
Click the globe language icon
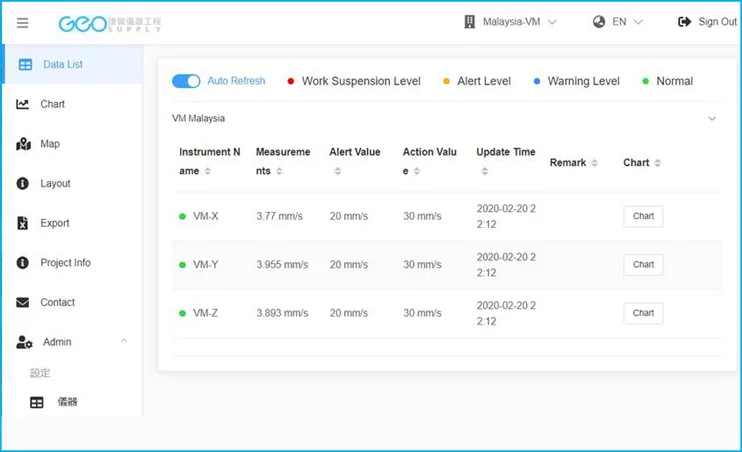[599, 22]
